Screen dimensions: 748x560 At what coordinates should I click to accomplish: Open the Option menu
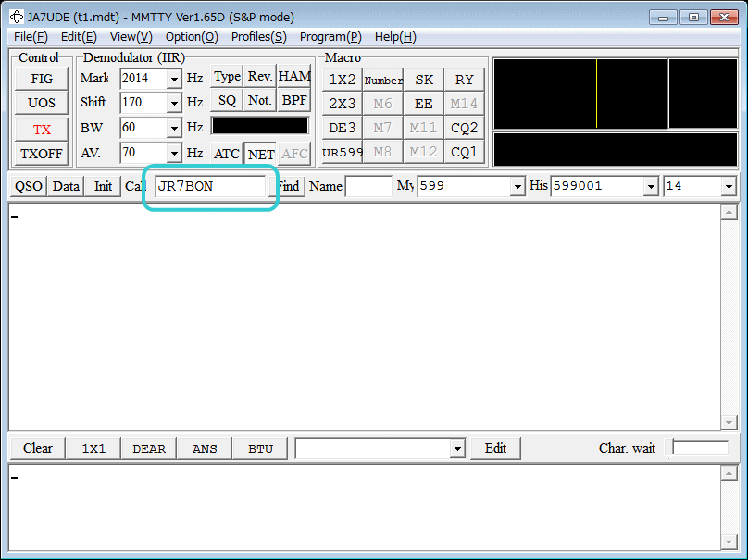(x=192, y=37)
